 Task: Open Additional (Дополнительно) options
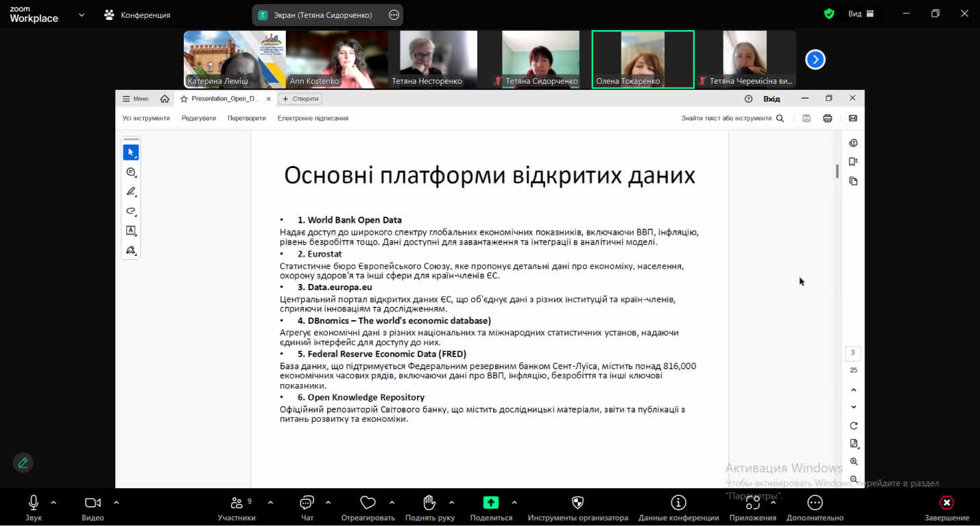pos(815,507)
